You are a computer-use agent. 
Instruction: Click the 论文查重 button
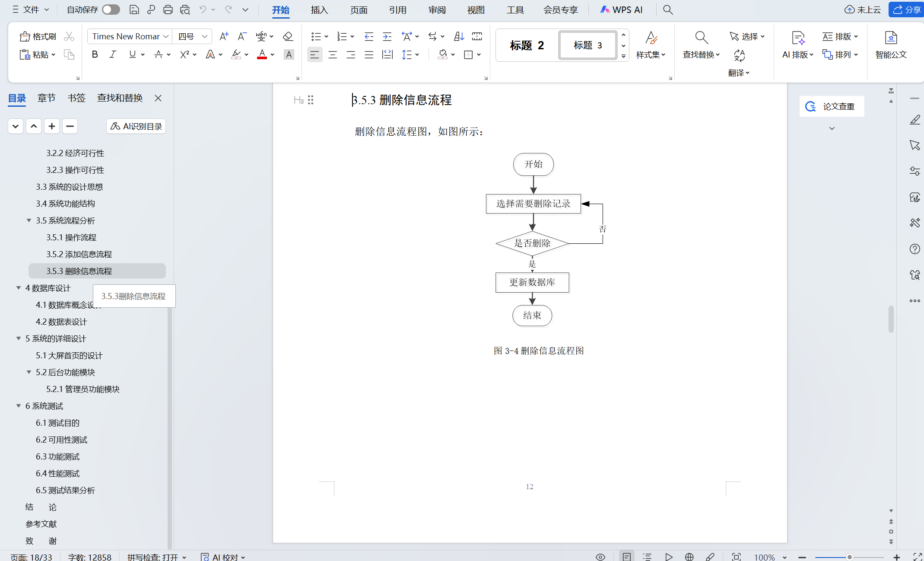coord(832,106)
